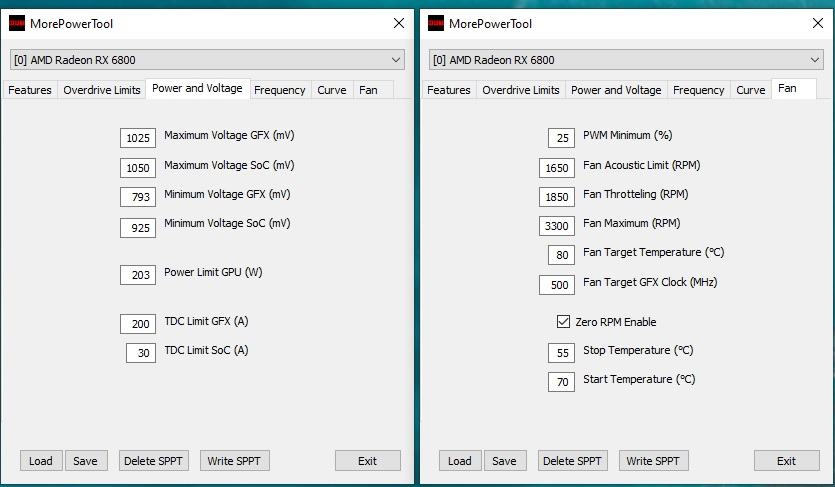Viewport: 835px width, 487px height.
Task: Click Save button in the left window
Action: (x=86, y=461)
